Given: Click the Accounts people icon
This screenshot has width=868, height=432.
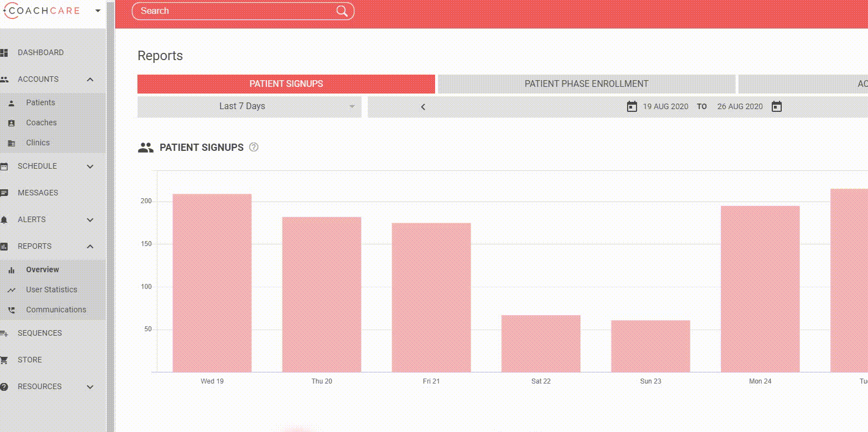Looking at the screenshot, I should (4, 80).
